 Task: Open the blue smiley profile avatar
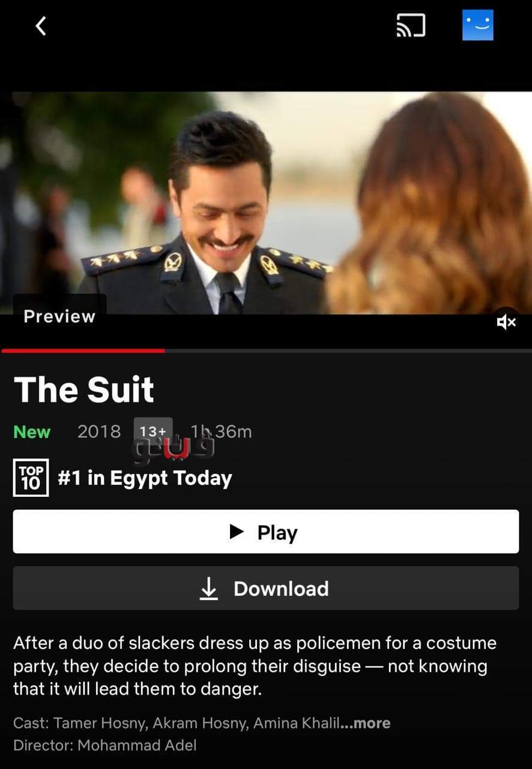(478, 25)
